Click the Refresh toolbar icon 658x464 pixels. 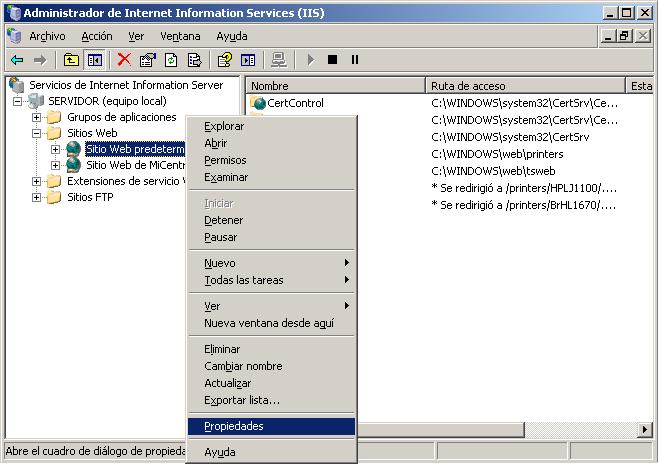click(x=171, y=60)
